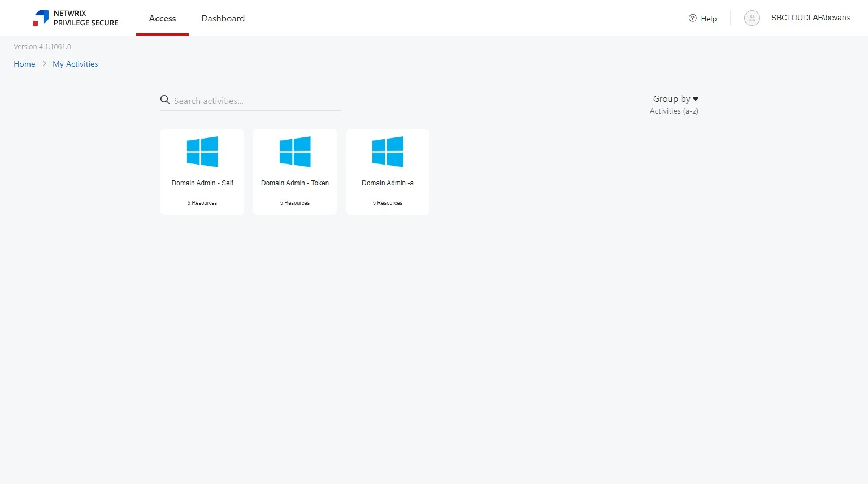868x484 pixels.
Task: Click 5 Resources under Domain Admin -a
Action: tap(388, 203)
